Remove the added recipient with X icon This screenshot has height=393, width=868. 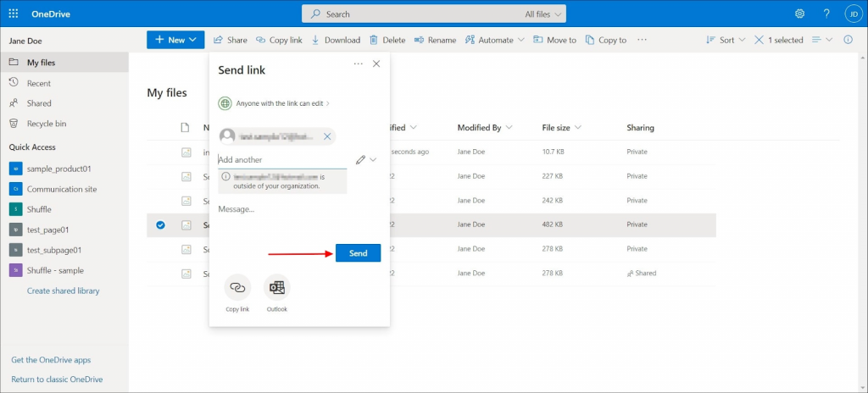pyautogui.click(x=327, y=136)
